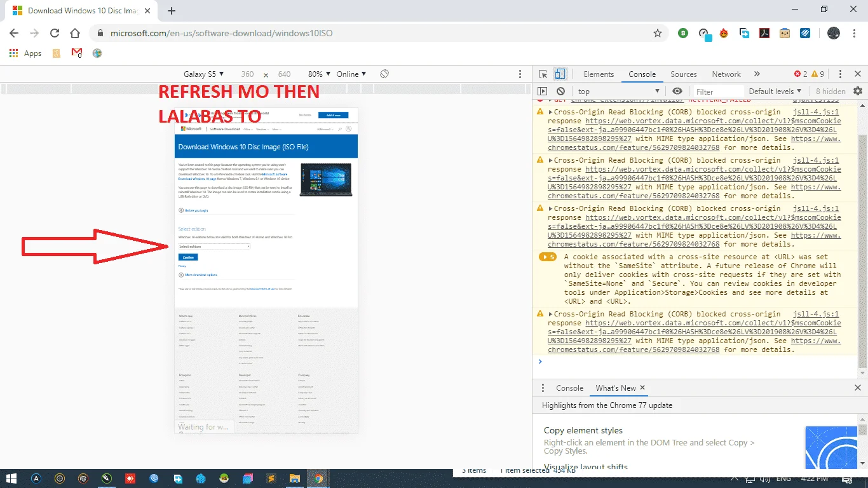Click the address bar URL
The width and height of the screenshot is (868, 488).
(221, 33)
